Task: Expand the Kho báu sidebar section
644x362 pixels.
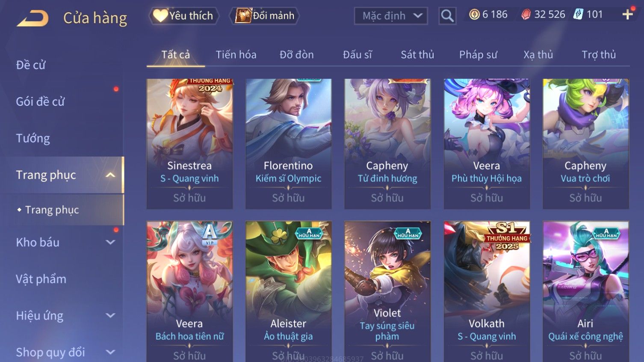Action: point(110,242)
